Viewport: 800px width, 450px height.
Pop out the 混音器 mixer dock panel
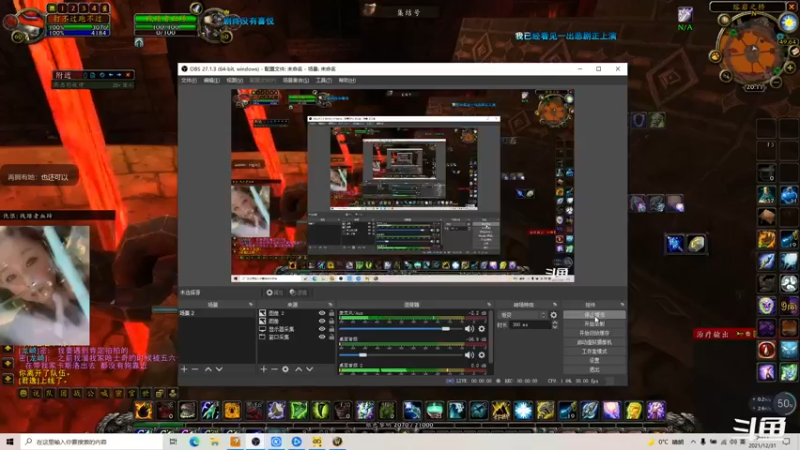click(489, 305)
